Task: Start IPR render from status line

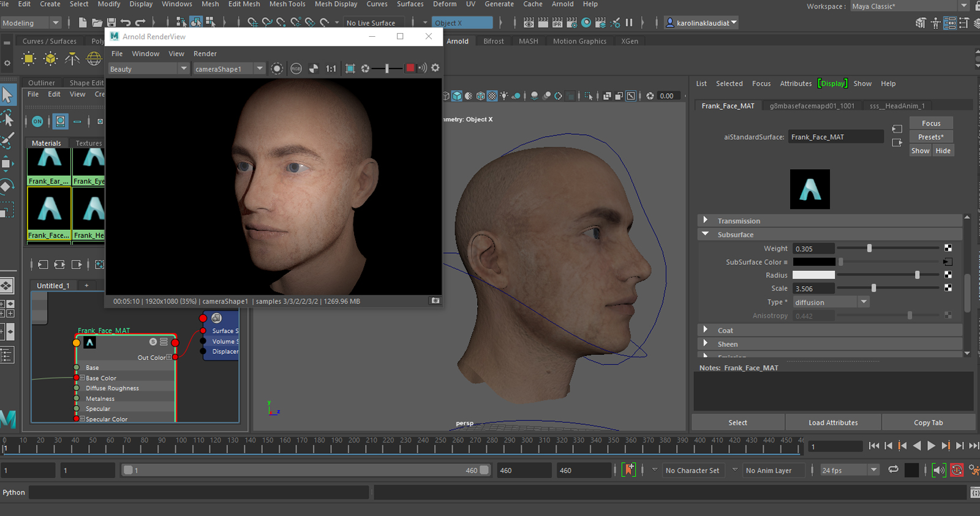Action: (x=557, y=23)
